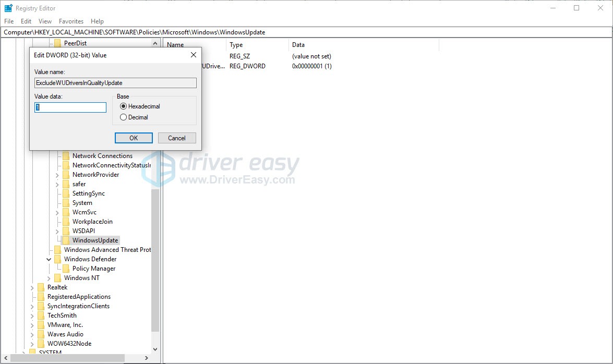Select the Hexadecimal base option
This screenshot has height=364, width=613.
coord(124,107)
